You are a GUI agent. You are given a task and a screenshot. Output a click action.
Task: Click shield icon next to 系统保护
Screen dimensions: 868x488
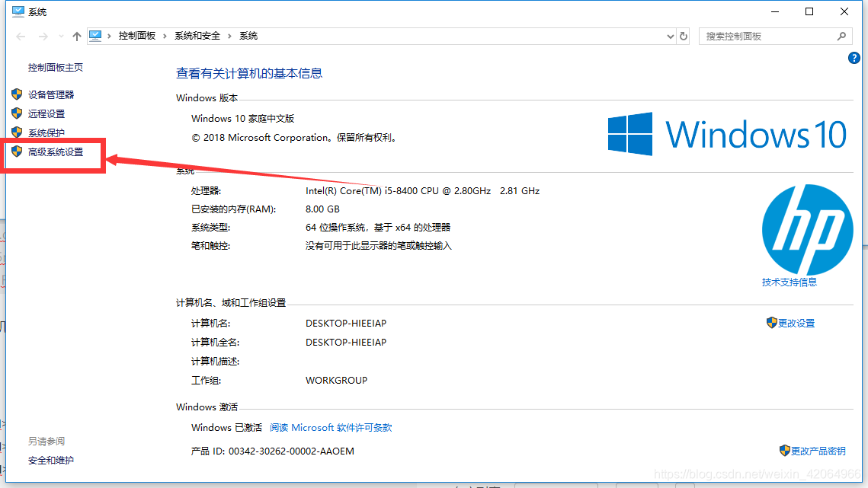pos(17,132)
